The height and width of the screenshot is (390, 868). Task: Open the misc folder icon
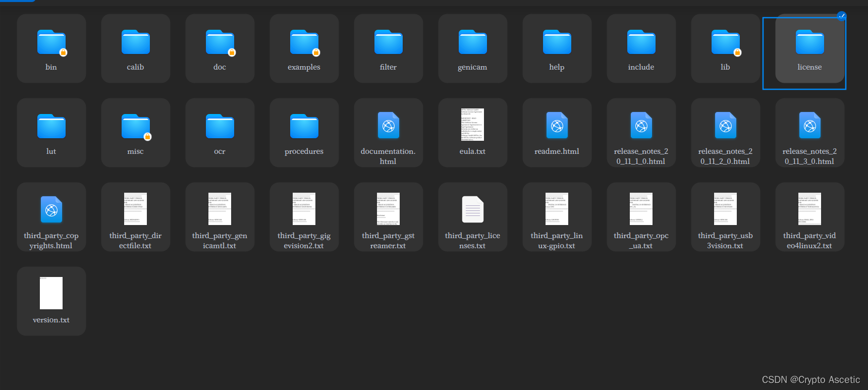point(136,127)
